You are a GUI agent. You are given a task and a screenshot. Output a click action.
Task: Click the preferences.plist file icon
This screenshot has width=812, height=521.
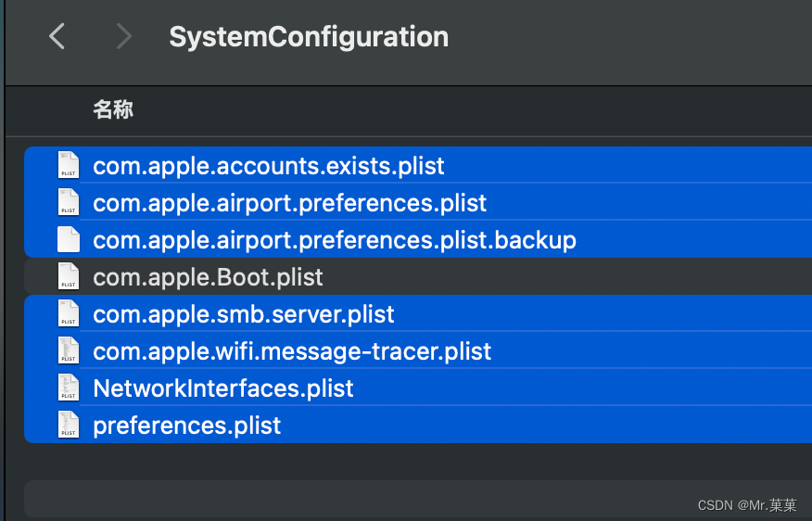(69, 425)
